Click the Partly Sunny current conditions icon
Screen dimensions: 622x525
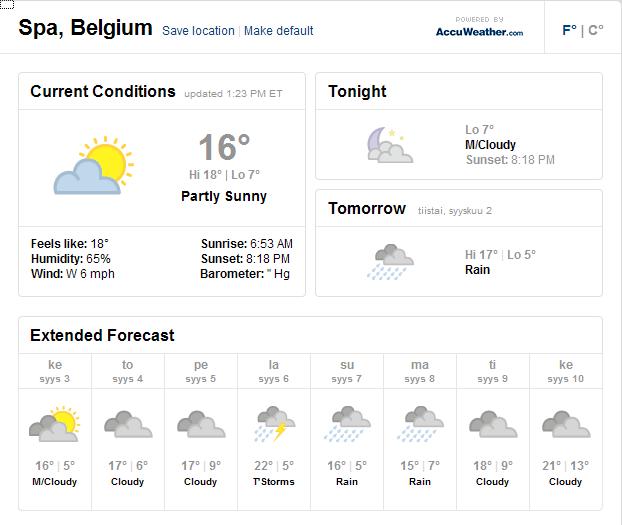[x=94, y=165]
